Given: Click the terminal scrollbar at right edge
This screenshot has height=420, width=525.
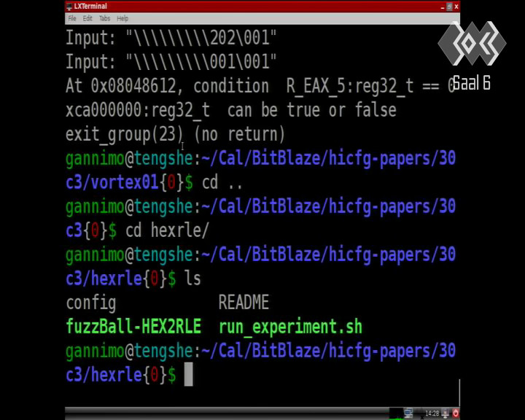Looking at the screenshot, I should 459,392.
